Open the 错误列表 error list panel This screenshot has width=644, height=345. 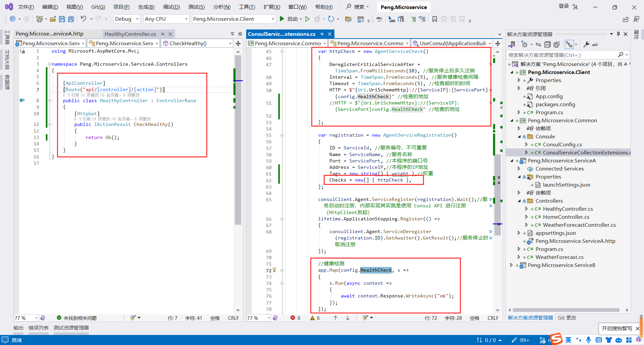pos(38,328)
